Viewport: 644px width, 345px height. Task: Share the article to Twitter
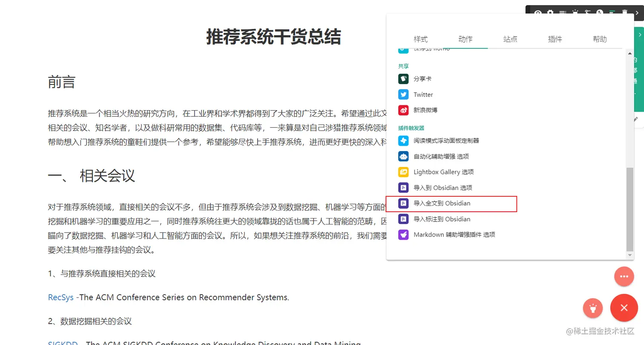(423, 94)
